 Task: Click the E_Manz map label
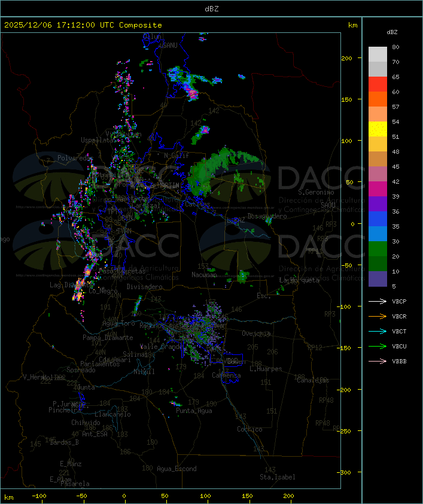tap(71, 464)
